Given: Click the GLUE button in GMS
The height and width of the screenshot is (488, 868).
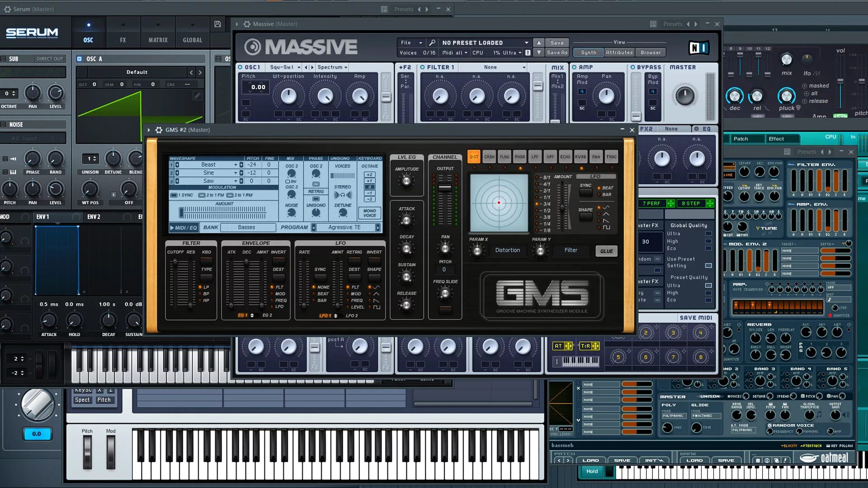Looking at the screenshot, I should pyautogui.click(x=606, y=251).
